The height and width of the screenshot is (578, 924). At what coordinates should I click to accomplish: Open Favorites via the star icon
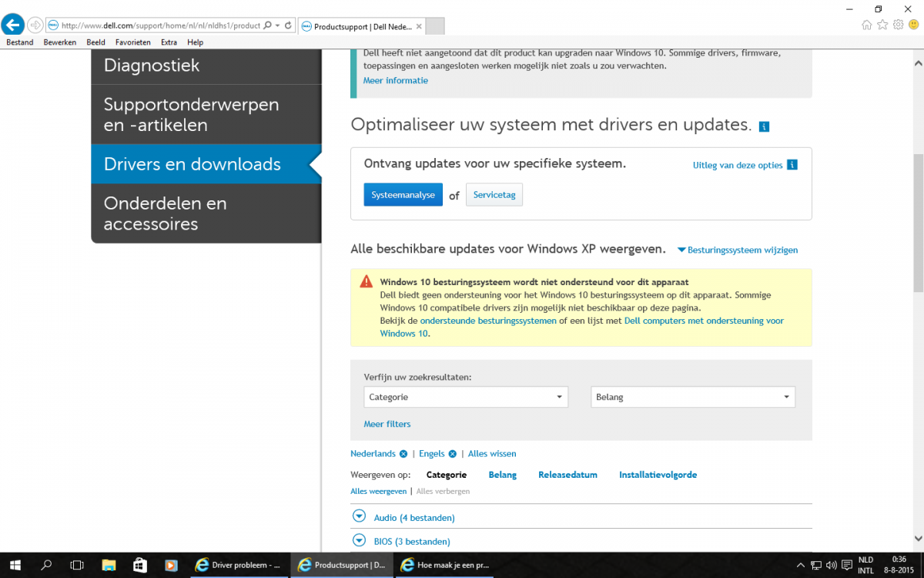882,25
